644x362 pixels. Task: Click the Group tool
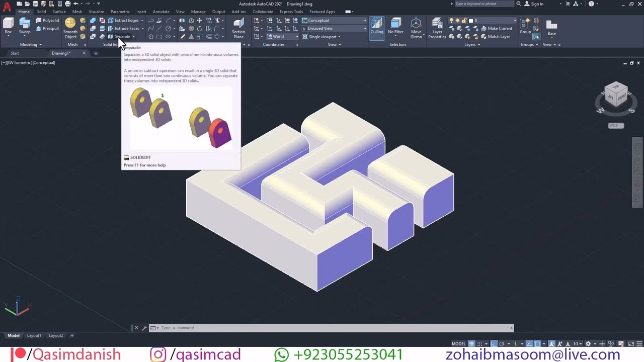[x=525, y=26]
